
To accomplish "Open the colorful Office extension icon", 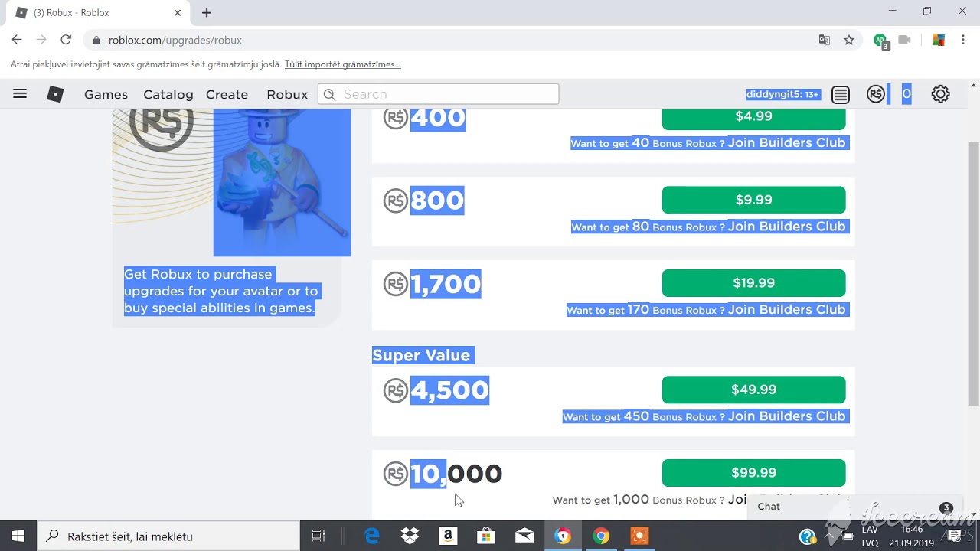I will click(x=938, y=40).
